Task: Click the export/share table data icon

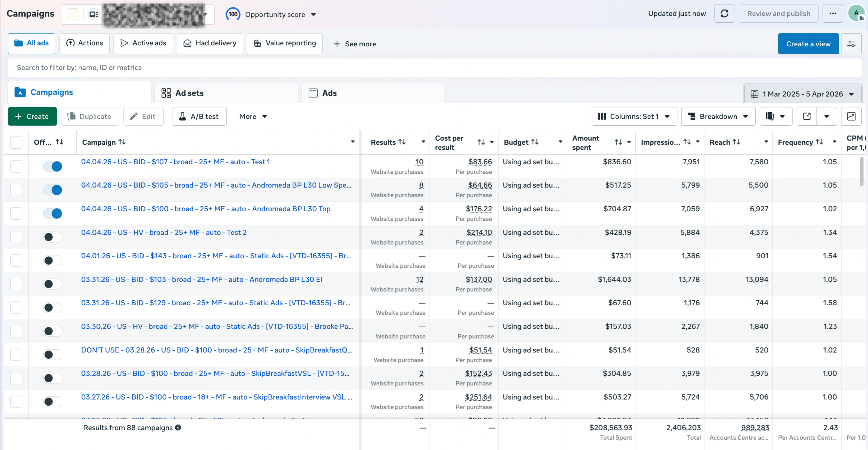Action: pos(807,116)
